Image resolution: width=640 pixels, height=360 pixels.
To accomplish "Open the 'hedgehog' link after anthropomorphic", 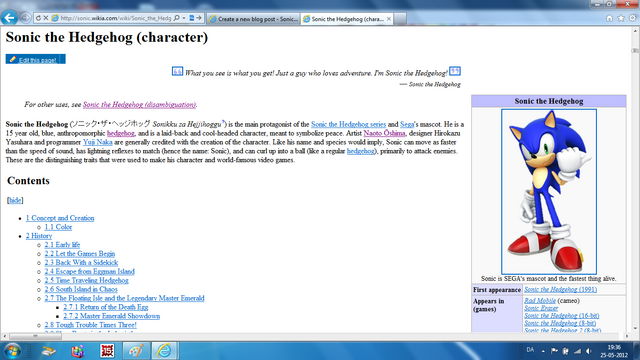I will (x=120, y=133).
